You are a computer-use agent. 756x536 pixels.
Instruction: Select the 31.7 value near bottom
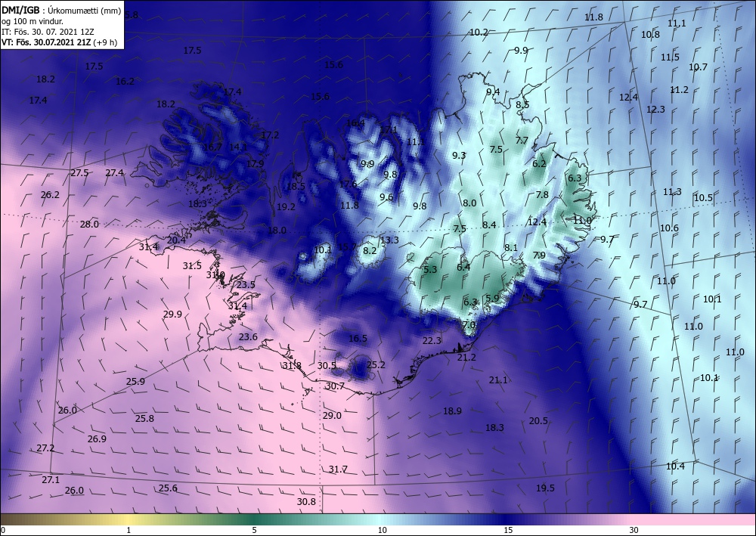point(338,469)
